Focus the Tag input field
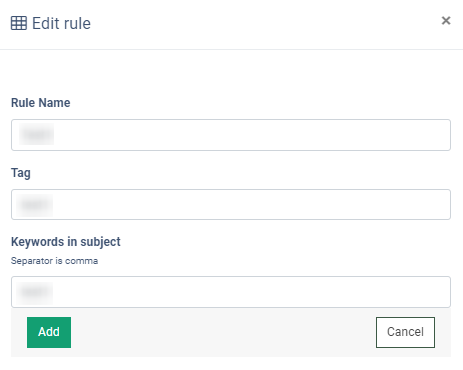Viewport: 463px width, 370px height. click(x=231, y=205)
